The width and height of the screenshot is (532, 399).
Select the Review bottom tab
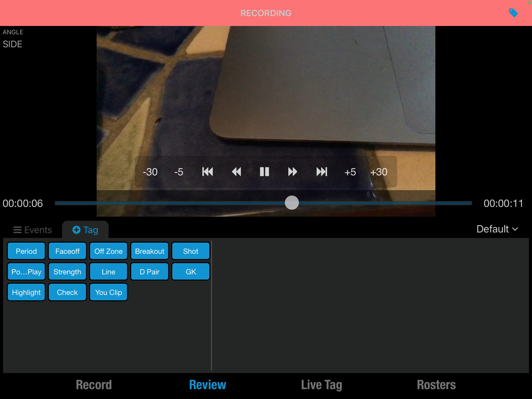pos(208,385)
